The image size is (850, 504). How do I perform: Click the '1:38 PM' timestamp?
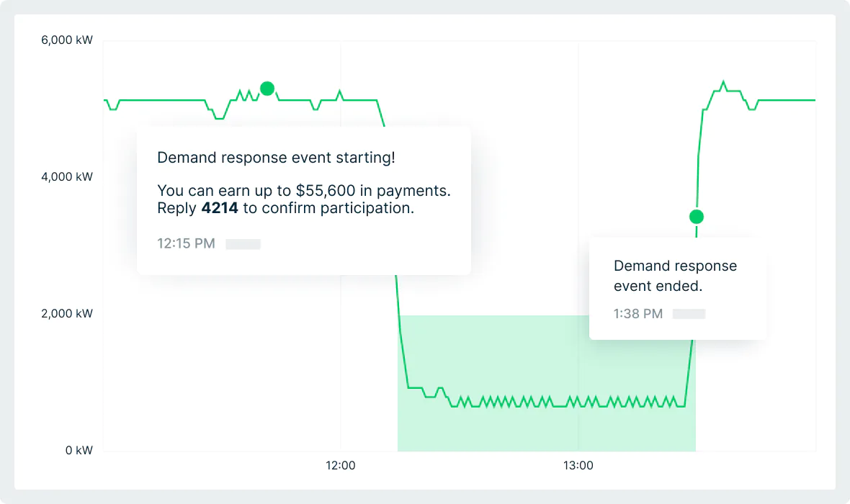click(x=638, y=314)
